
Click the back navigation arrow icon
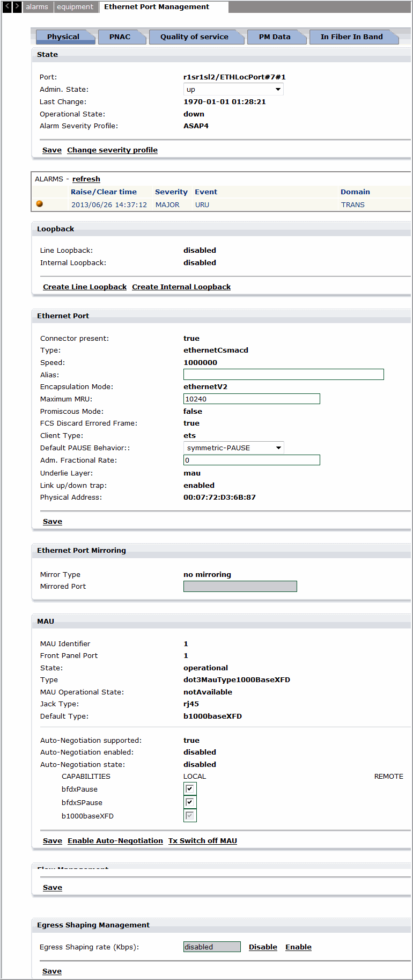pyautogui.click(x=7, y=7)
